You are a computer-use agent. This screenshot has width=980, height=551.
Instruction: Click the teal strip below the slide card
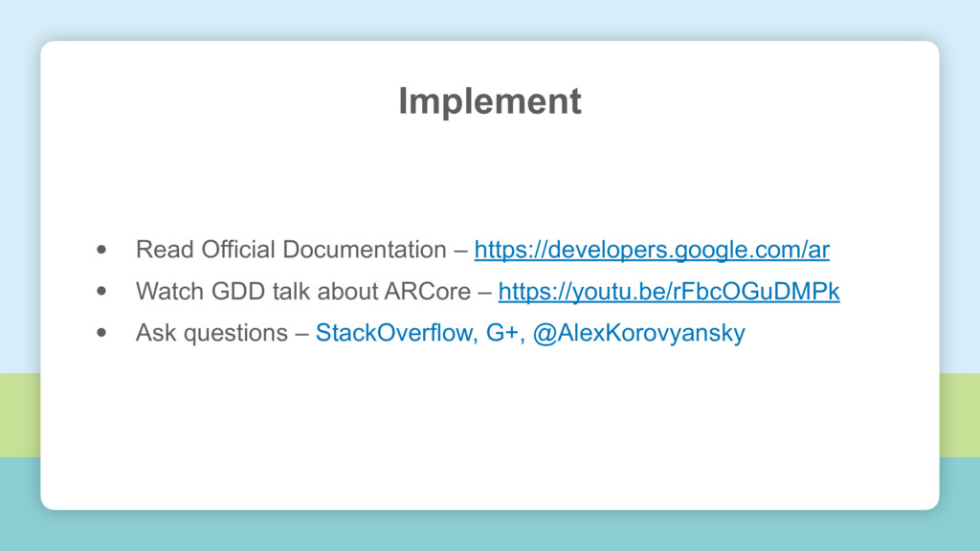tap(490, 531)
